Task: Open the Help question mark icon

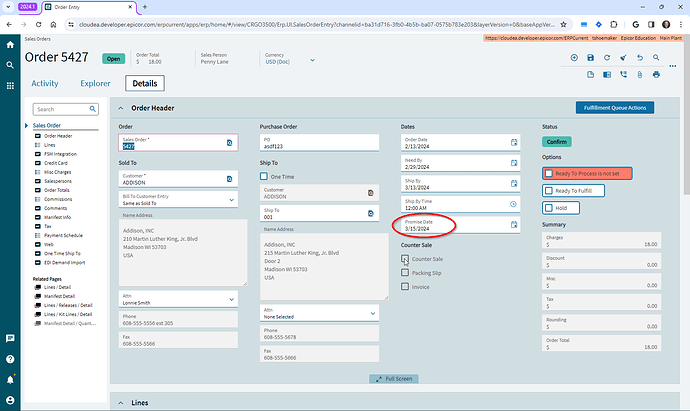Action: tap(10, 359)
